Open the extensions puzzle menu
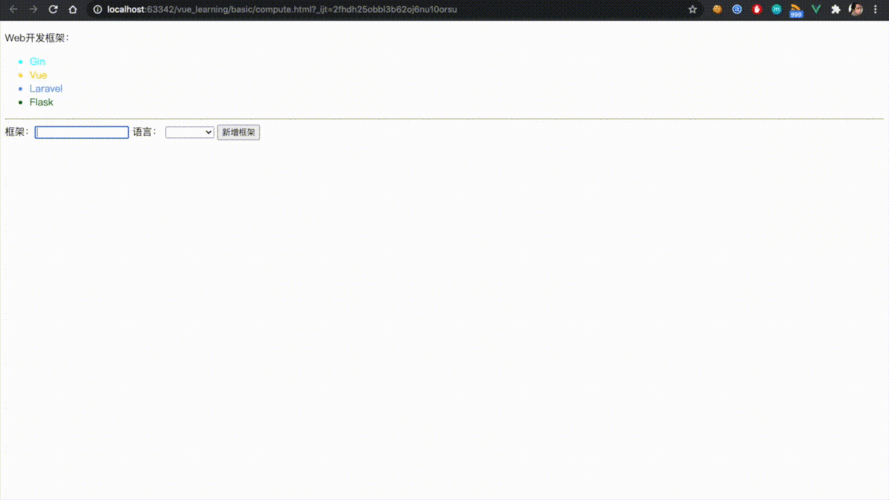 point(836,9)
